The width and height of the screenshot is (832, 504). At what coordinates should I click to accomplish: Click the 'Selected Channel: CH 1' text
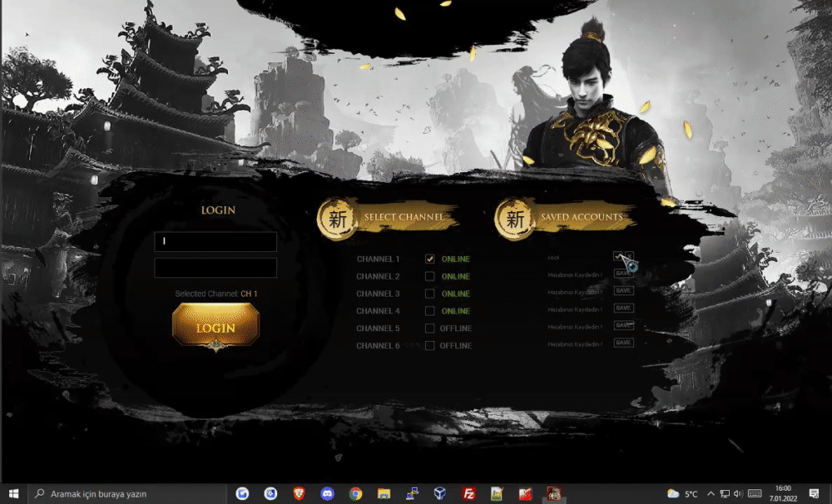(216, 294)
